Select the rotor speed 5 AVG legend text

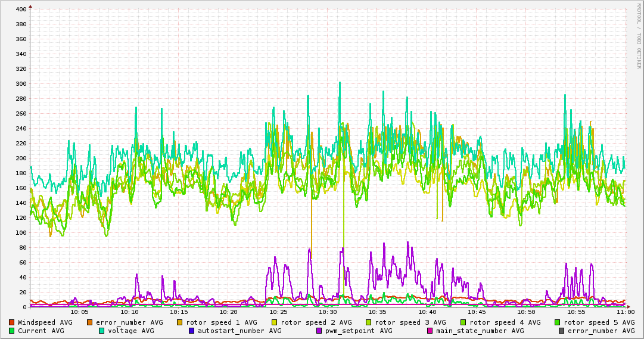click(x=599, y=322)
